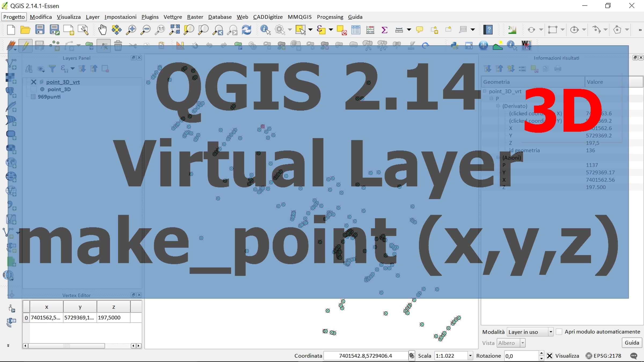Click the pan-to-coordinate mouse icon in status bar
The image size is (644, 362).
412,356
